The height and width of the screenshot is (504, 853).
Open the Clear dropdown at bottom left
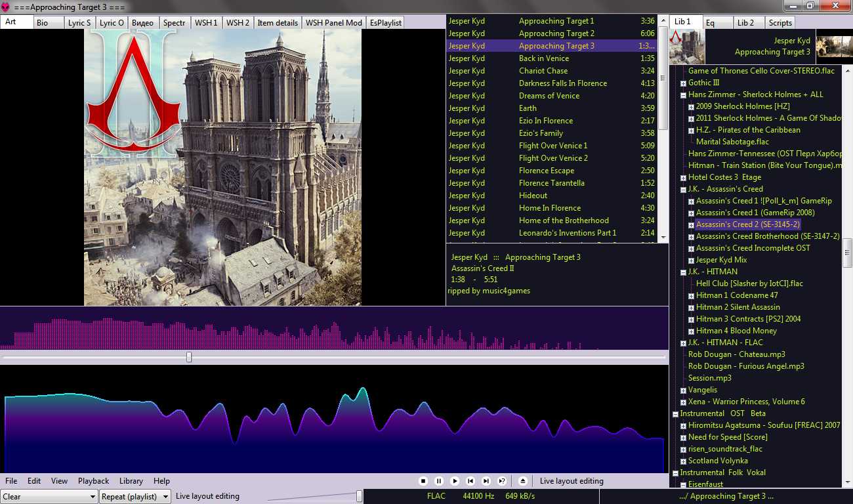point(49,497)
